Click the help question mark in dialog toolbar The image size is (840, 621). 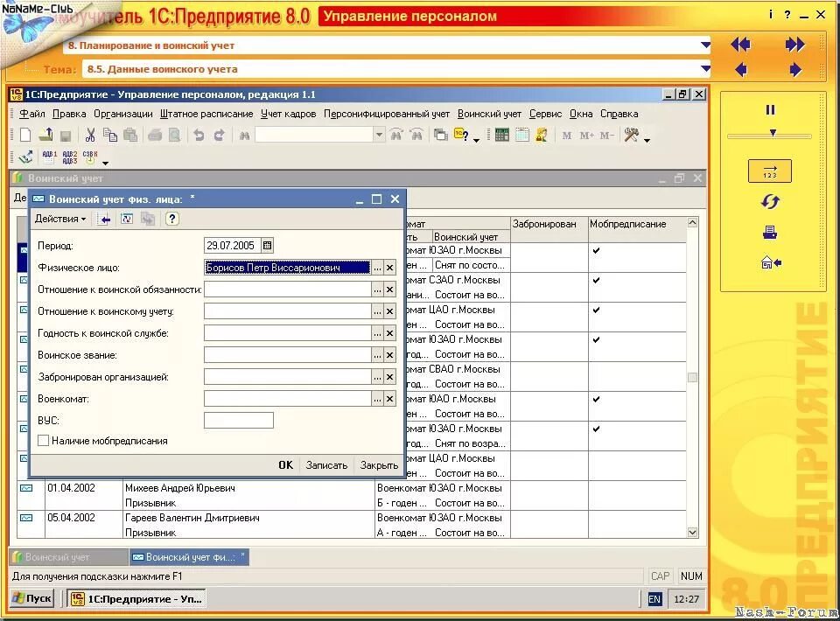[x=171, y=219]
